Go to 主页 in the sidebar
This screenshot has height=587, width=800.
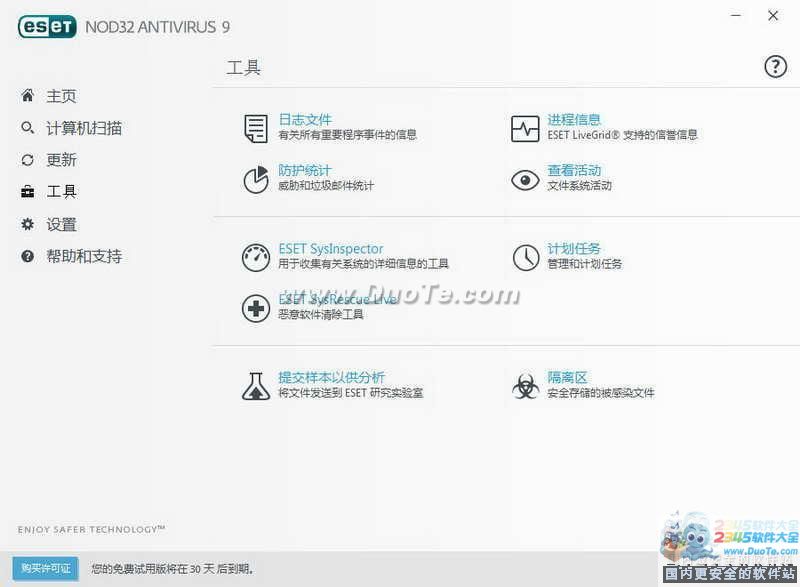pyautogui.click(x=61, y=96)
